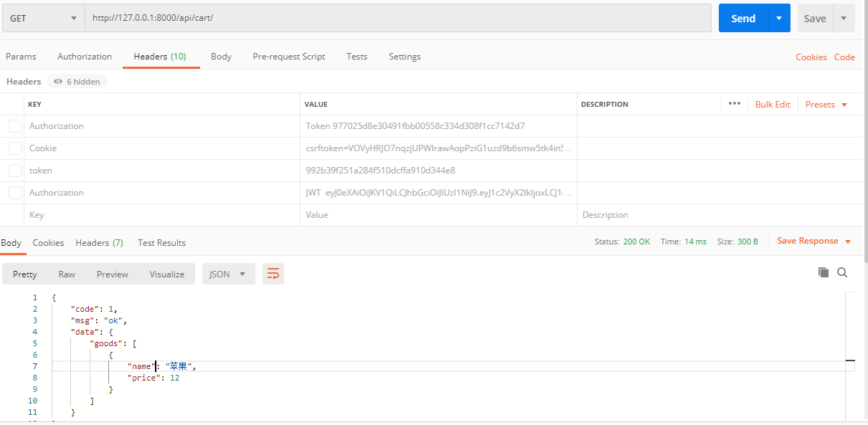The width and height of the screenshot is (868, 425).
Task: Switch to the Tests tab
Action: (357, 57)
